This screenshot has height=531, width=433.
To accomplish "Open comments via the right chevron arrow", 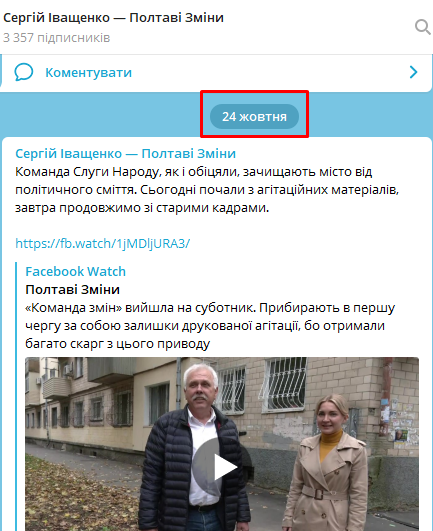I will pos(413,72).
